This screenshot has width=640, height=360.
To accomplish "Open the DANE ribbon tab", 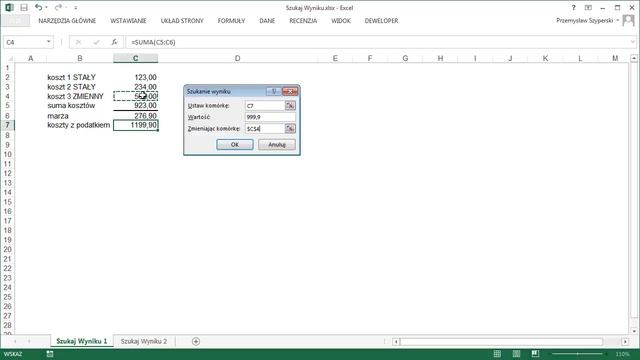I will (x=267, y=21).
